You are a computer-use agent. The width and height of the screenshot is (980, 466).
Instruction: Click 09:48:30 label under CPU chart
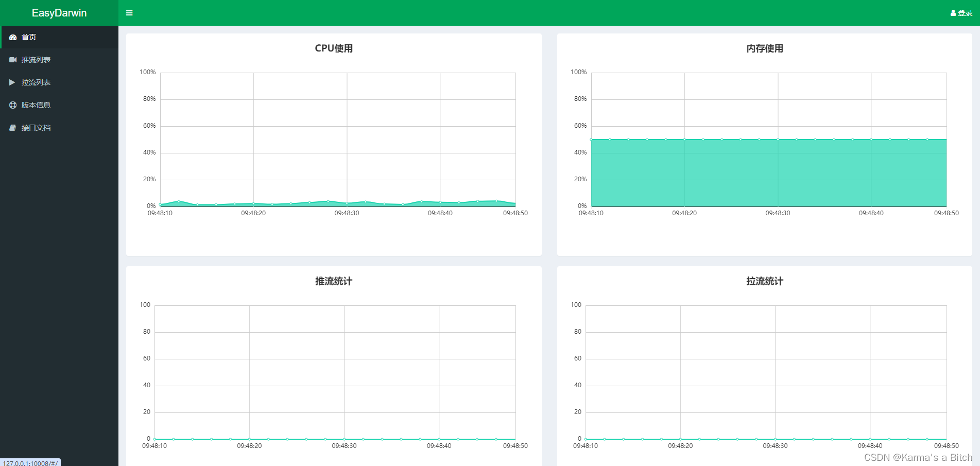click(x=347, y=213)
